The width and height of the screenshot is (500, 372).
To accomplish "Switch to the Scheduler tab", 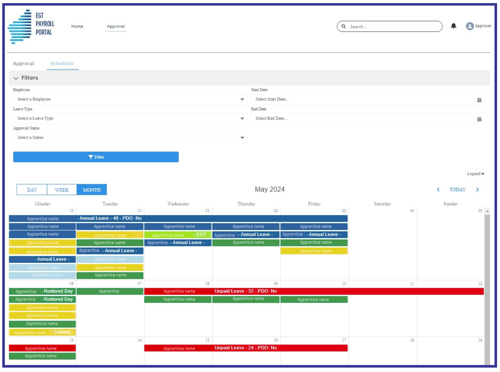I will click(x=62, y=63).
